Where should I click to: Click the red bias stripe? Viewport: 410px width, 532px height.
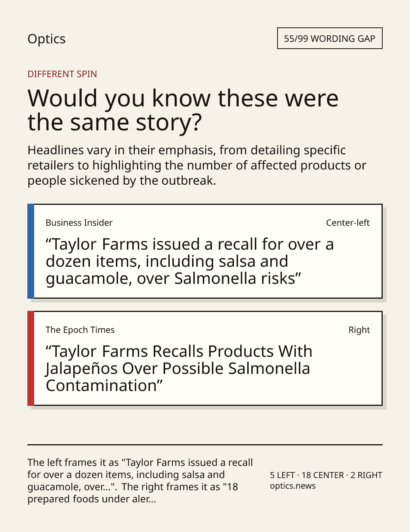point(31,358)
